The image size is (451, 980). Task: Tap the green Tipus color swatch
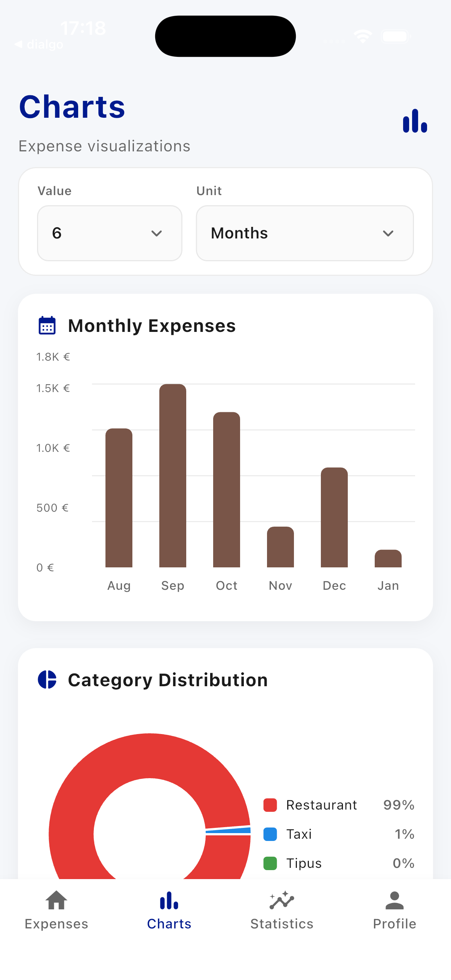(270, 863)
